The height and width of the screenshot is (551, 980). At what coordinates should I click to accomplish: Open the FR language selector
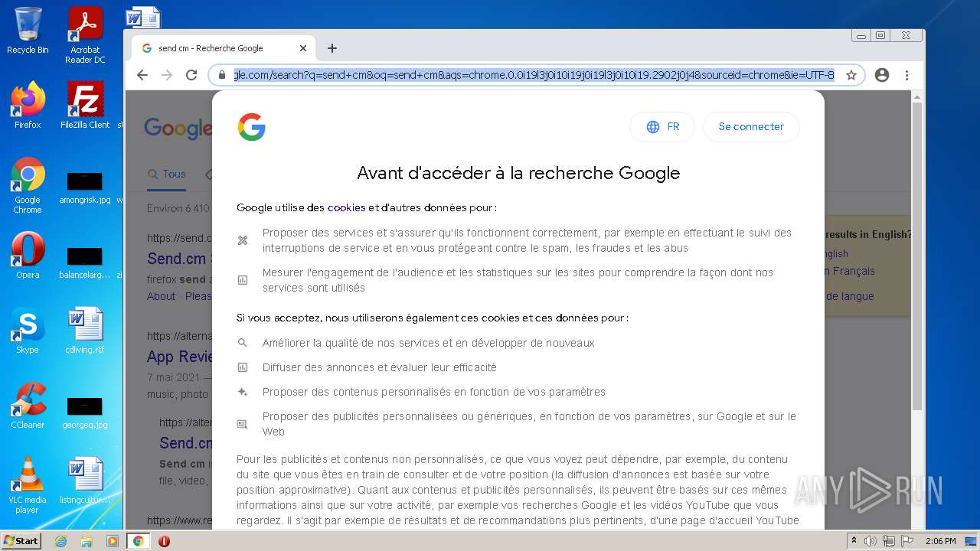pos(662,127)
